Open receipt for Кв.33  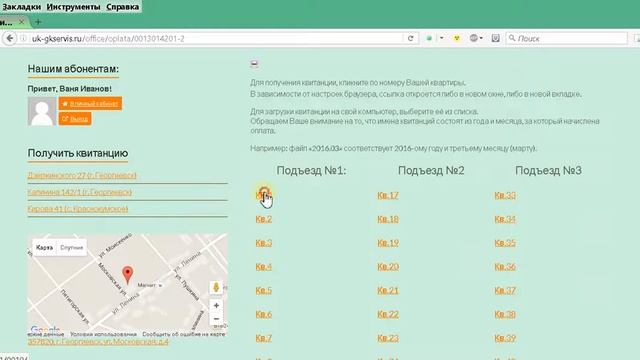click(505, 195)
